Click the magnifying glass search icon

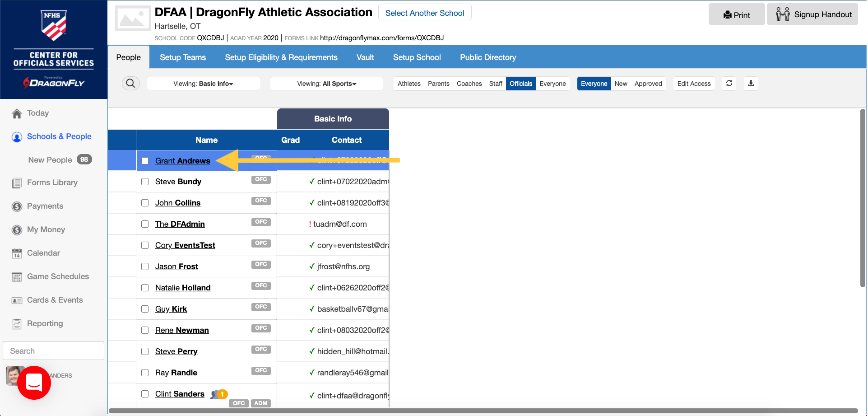(x=130, y=84)
